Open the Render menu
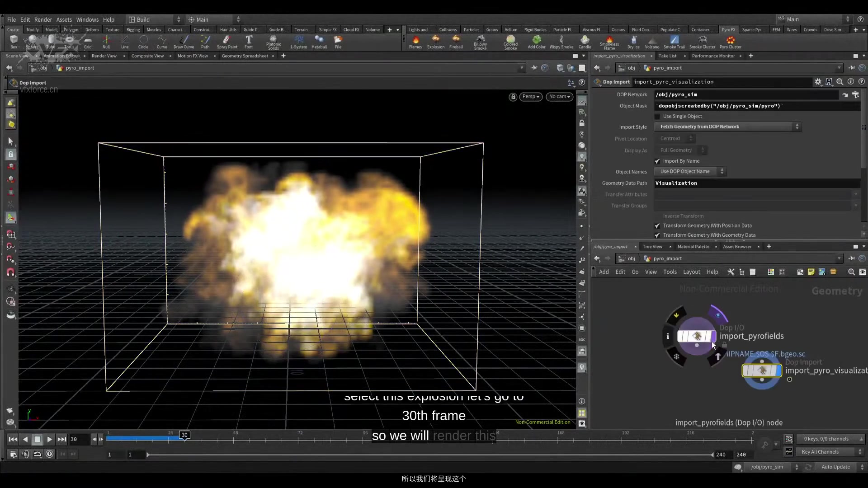868x488 pixels. coord(43,19)
